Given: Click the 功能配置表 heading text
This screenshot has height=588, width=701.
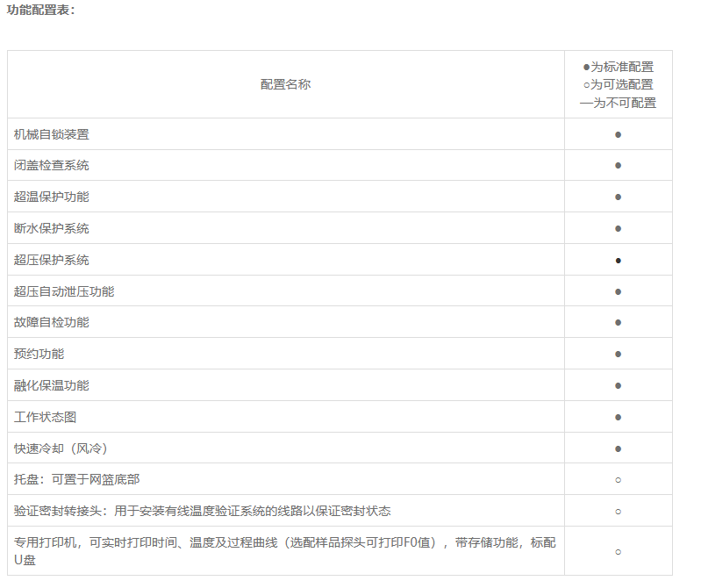Looking at the screenshot, I should pos(41,10).
